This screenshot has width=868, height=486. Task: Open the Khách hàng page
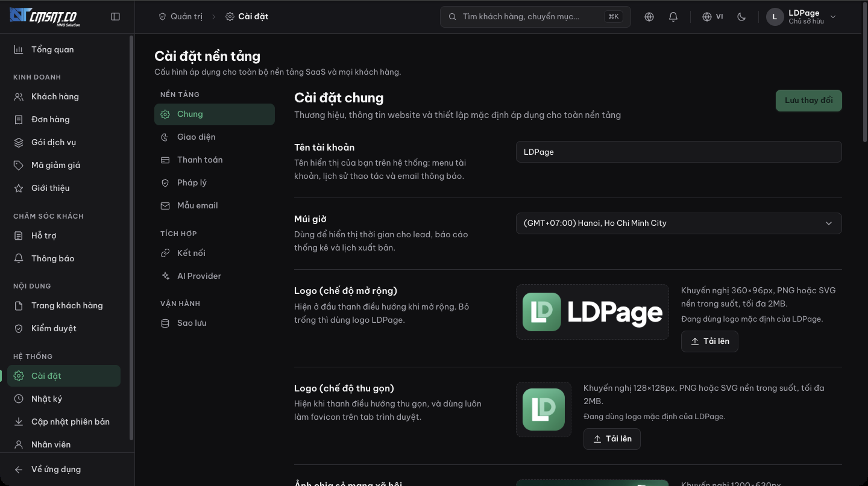[x=64, y=97]
